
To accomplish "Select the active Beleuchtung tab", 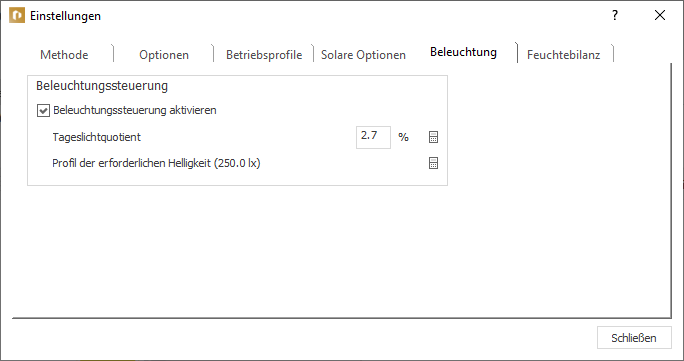I will click(463, 52).
